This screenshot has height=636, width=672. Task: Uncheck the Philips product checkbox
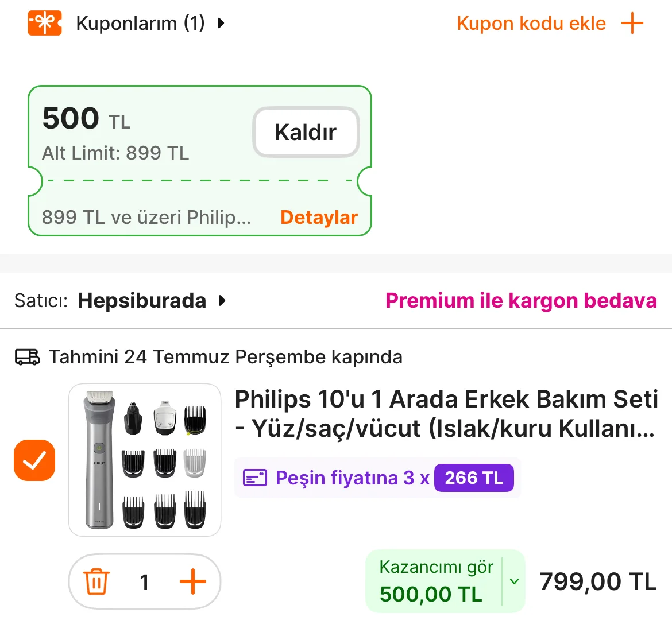[x=34, y=460]
